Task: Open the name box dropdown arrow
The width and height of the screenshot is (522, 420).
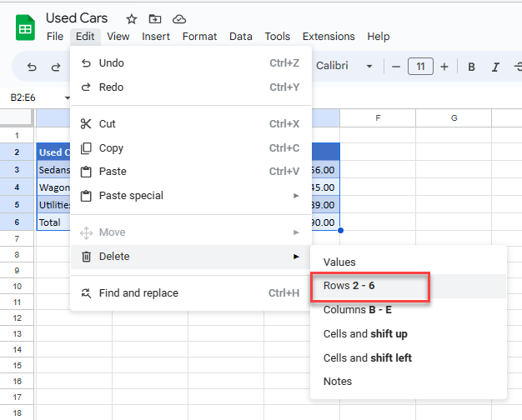Action: (x=68, y=97)
